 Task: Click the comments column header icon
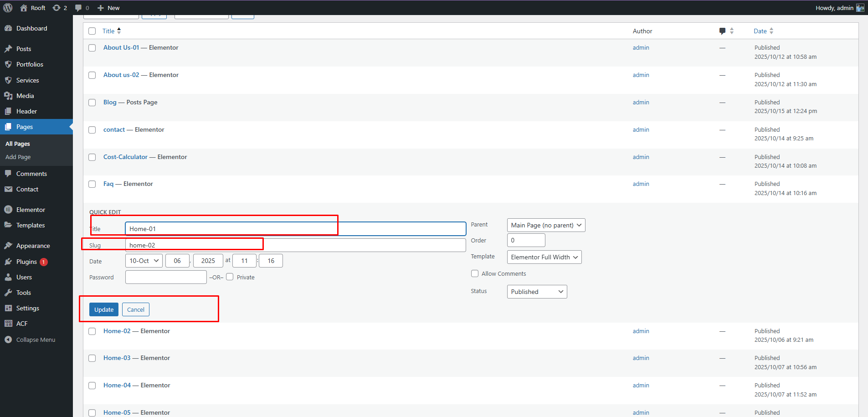tap(722, 31)
